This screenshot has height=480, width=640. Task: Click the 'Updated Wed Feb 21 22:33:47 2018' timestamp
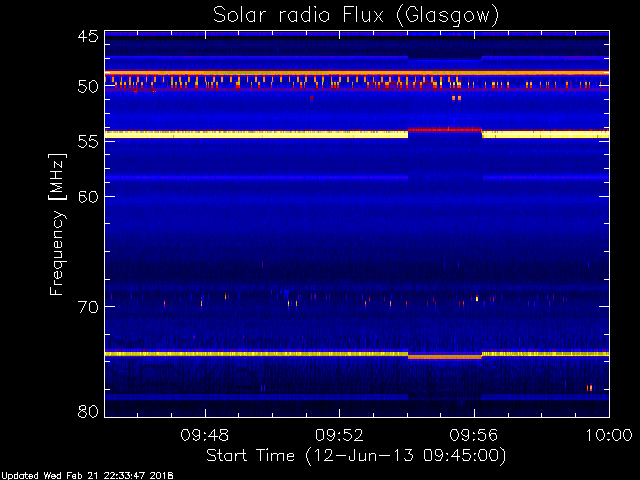click(x=87, y=476)
